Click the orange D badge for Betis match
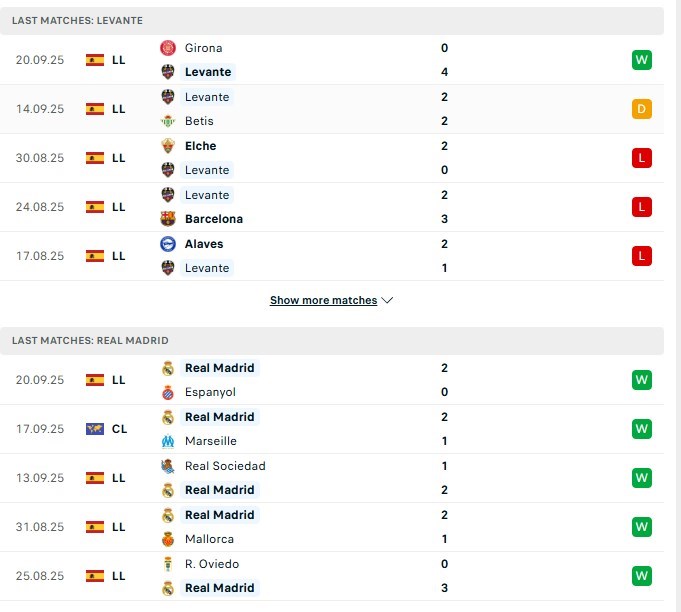The width and height of the screenshot is (681, 612). pyautogui.click(x=641, y=109)
